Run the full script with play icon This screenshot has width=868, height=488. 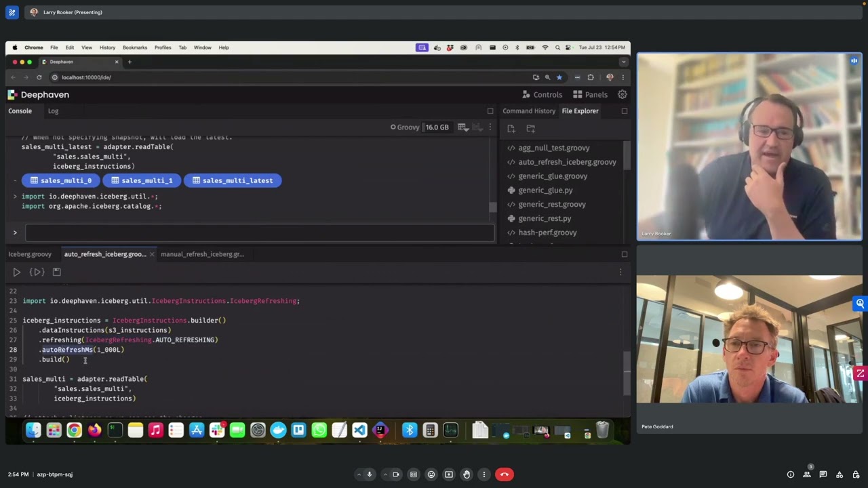[17, 272]
